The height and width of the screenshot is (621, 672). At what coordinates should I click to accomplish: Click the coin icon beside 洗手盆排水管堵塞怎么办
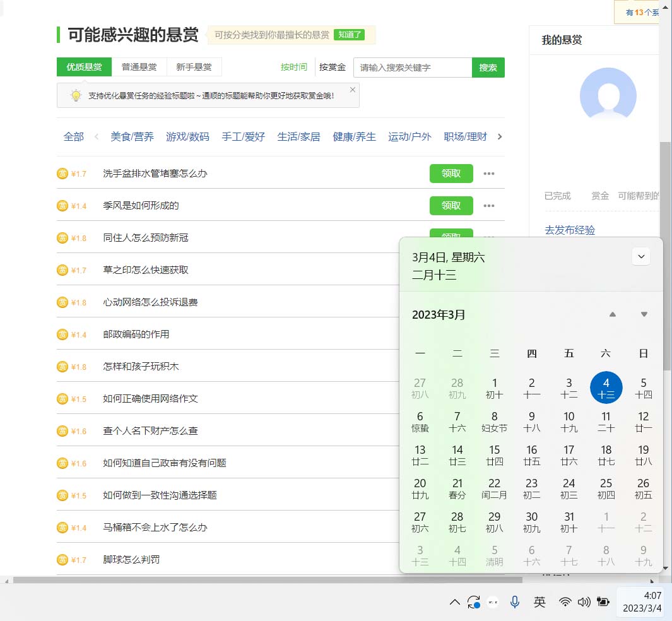pos(62,172)
